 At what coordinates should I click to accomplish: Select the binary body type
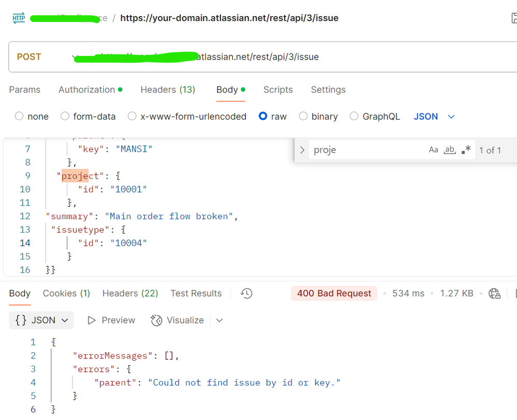(303, 116)
